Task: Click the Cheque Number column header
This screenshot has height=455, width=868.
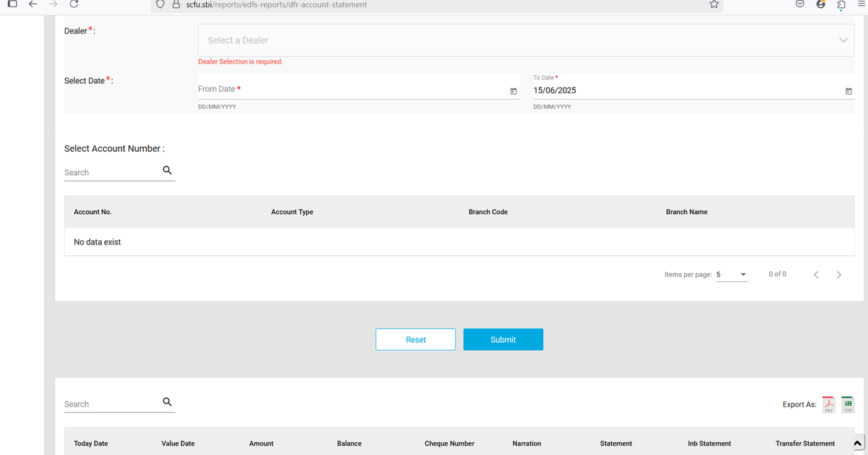Action: (x=449, y=443)
